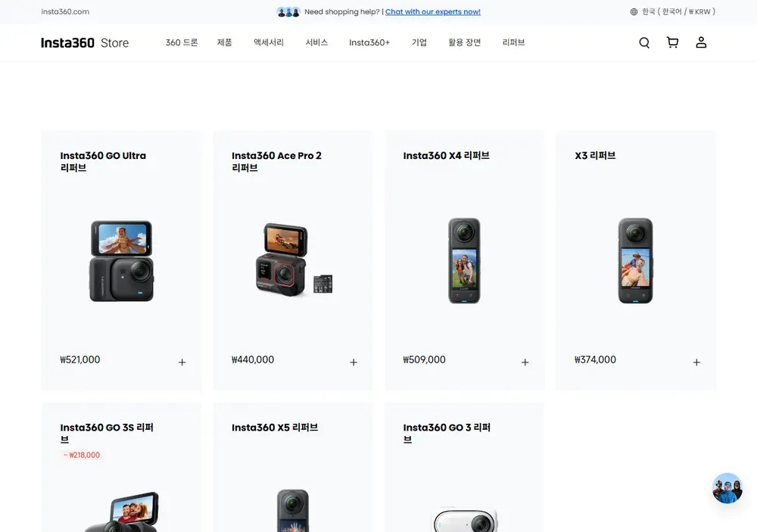Open the 기업 menu
This screenshot has width=757, height=532.
pyautogui.click(x=419, y=42)
